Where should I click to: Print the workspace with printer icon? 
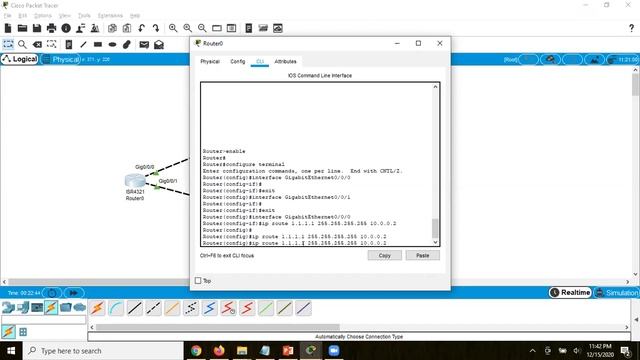click(51, 28)
